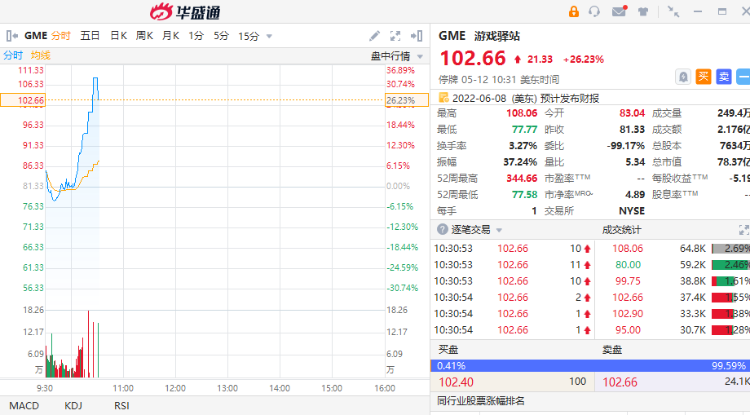Switch to the 日K chart tab
The image size is (750, 415).
coord(118,36)
